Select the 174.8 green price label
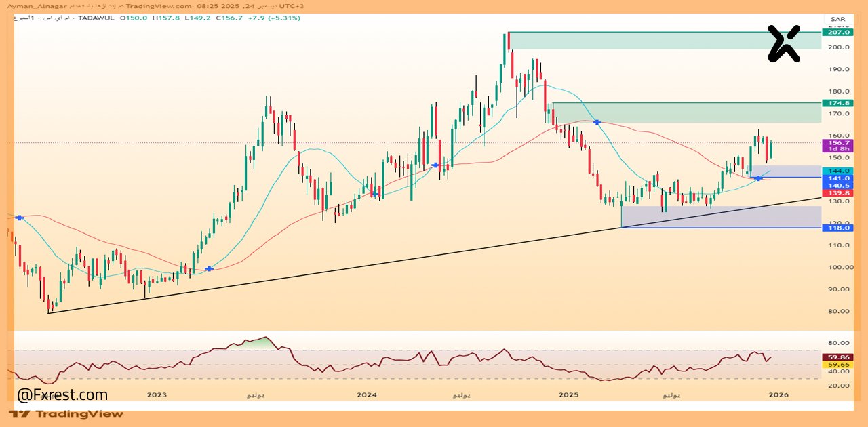The image size is (868, 427). (835, 103)
